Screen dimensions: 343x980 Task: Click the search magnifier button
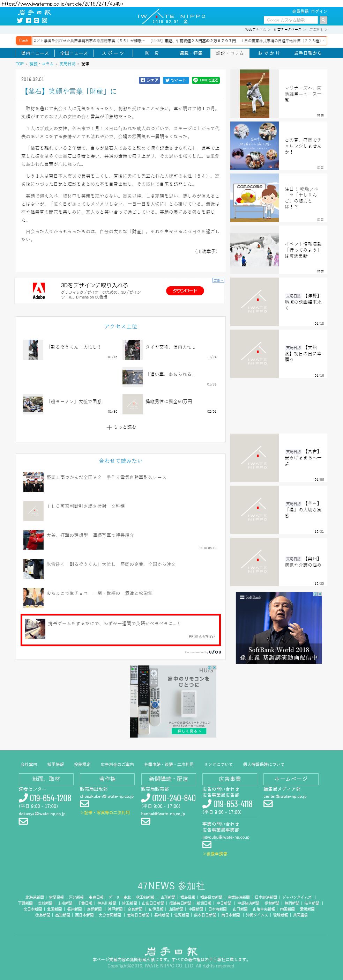coord(323,20)
